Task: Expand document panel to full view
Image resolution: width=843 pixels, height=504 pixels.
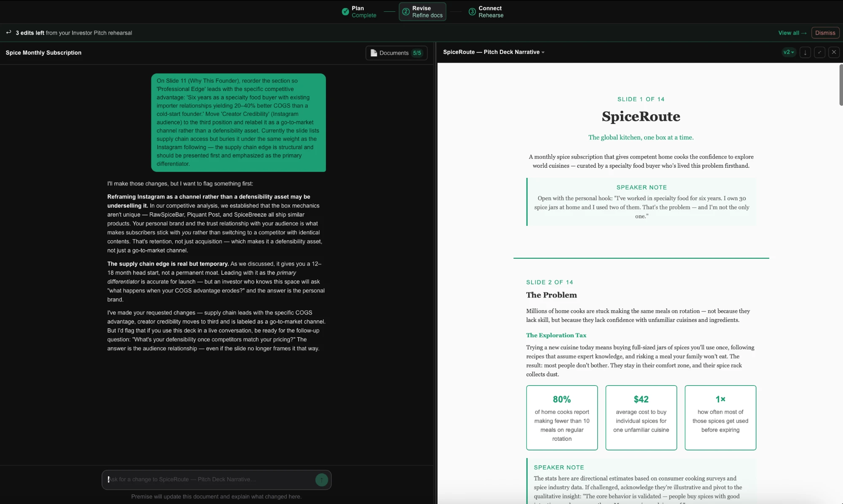Action: pyautogui.click(x=819, y=52)
